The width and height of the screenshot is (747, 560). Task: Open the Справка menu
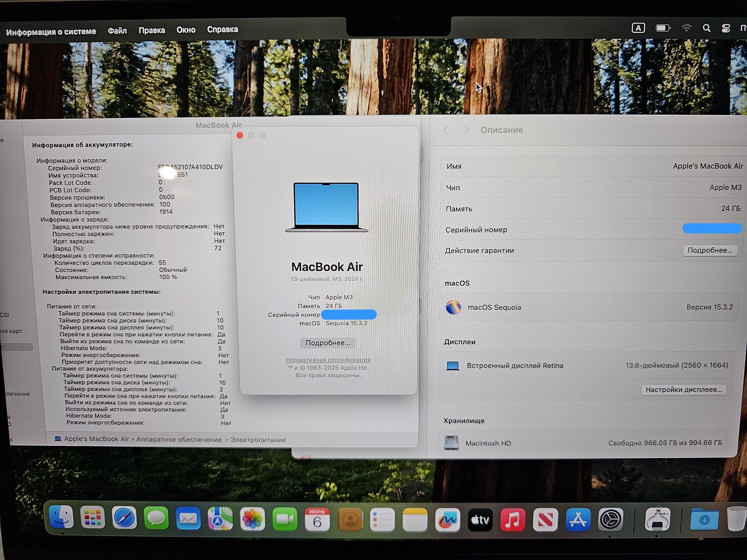tap(223, 29)
